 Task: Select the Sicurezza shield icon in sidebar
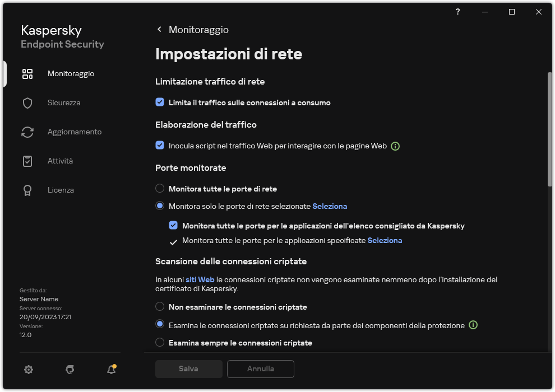click(x=27, y=102)
